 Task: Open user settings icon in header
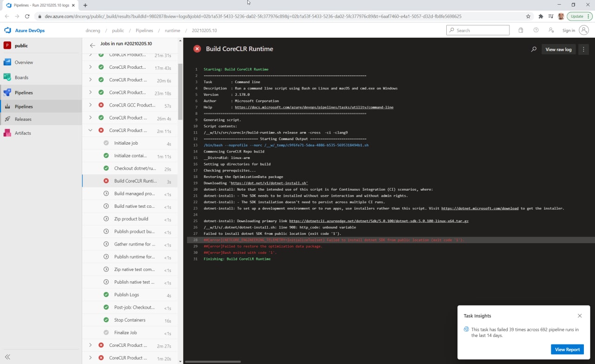click(551, 30)
